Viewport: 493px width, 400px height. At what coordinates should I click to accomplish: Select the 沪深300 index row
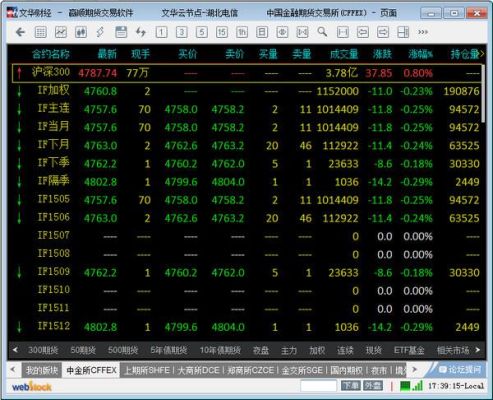tap(247, 73)
